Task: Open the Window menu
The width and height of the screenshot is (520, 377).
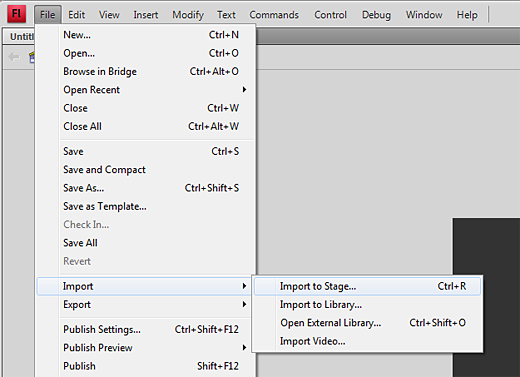Action: pyautogui.click(x=424, y=15)
